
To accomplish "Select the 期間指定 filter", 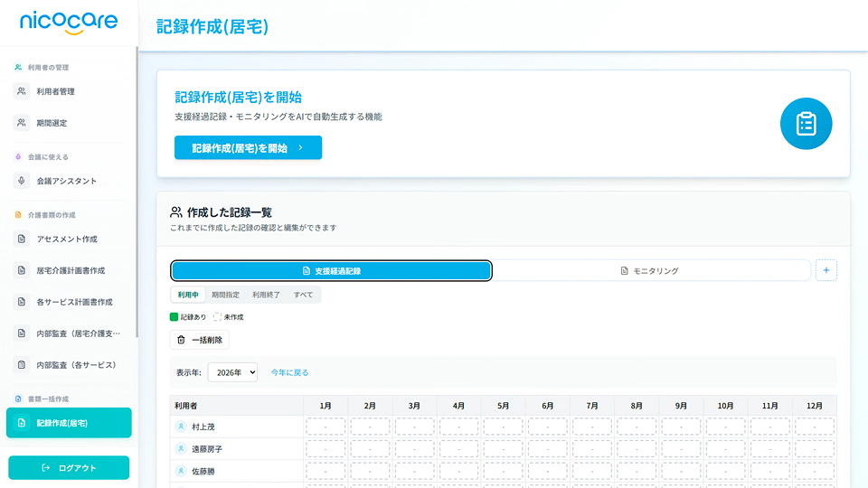I will click(x=225, y=295).
